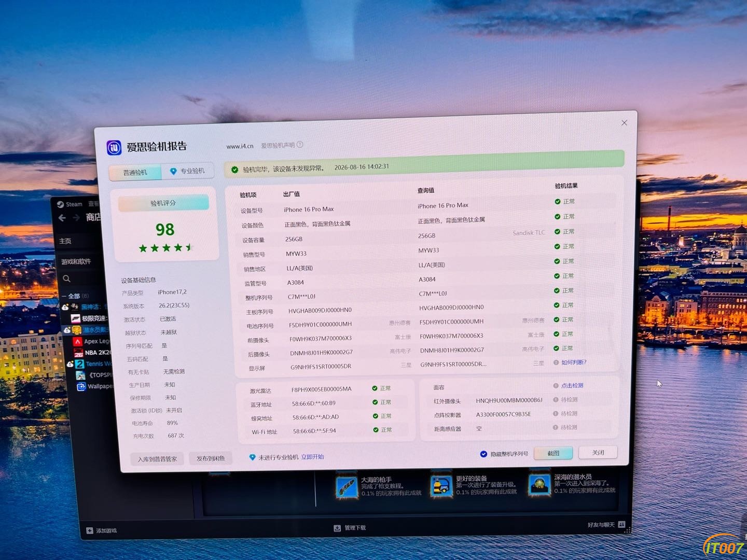Click the green check icon in the 激光雷达 row
The height and width of the screenshot is (560, 747).
click(375, 388)
